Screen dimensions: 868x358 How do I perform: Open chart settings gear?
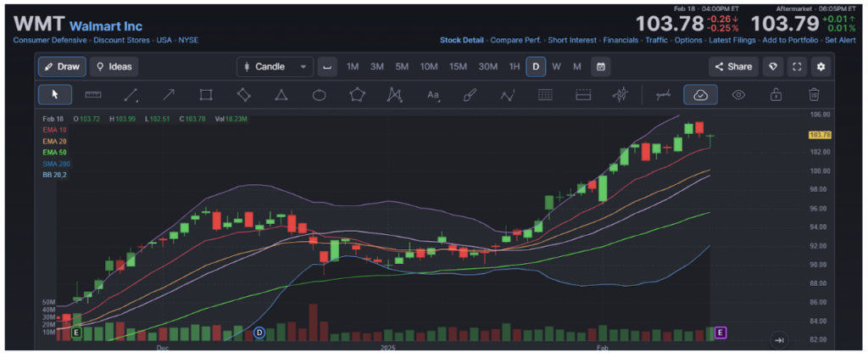tap(821, 66)
